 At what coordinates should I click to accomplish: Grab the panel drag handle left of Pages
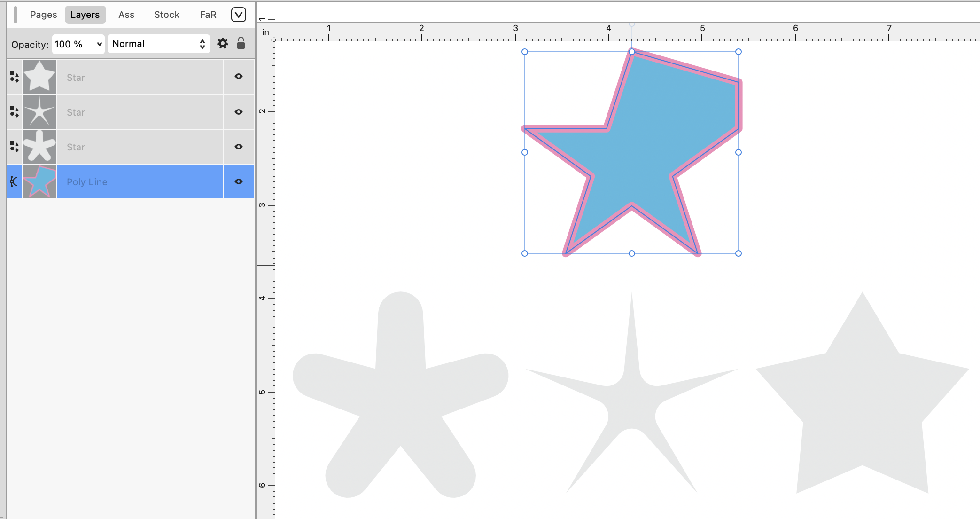(16, 15)
